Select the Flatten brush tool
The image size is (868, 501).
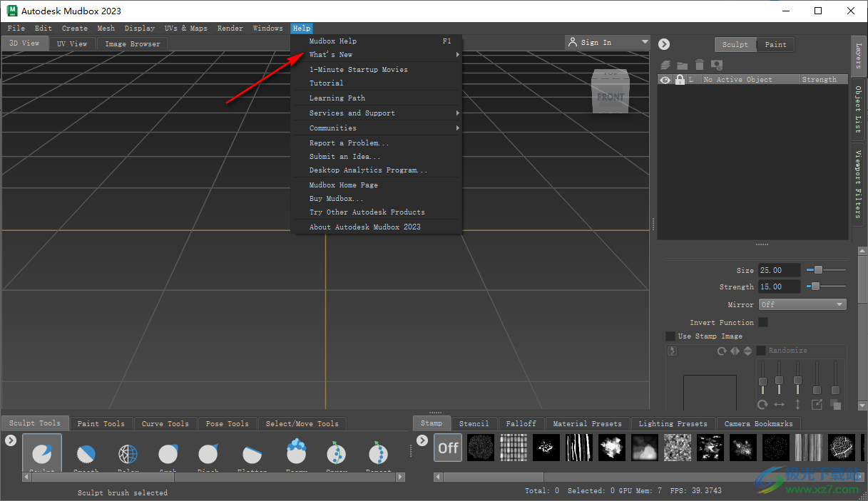[252, 453]
